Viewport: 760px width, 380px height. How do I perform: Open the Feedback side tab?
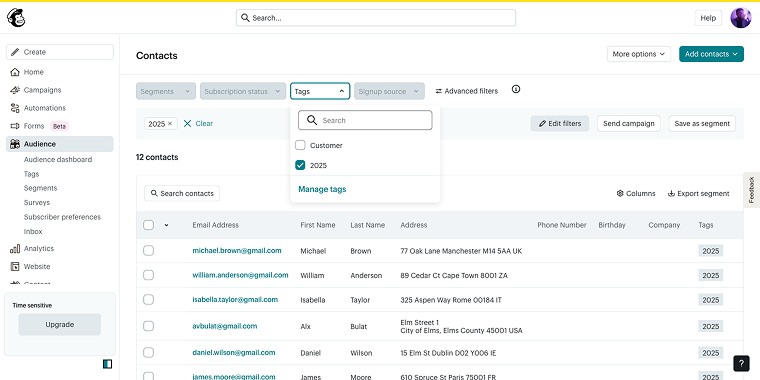751,190
